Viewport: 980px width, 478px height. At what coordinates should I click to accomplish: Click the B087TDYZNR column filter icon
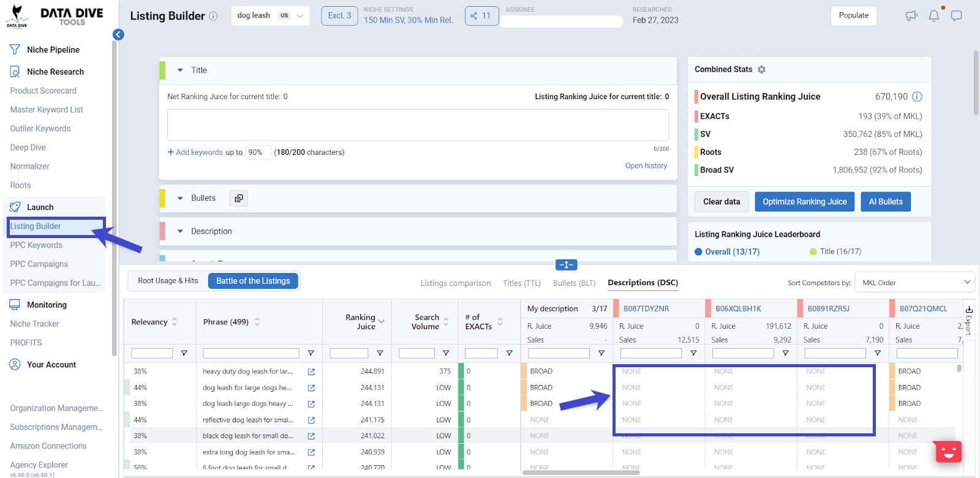pos(693,353)
